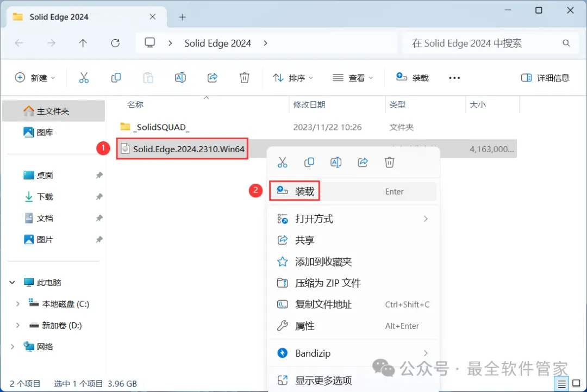Click the Paste icon in the toolbar
587x392 pixels.
pyautogui.click(x=148, y=78)
